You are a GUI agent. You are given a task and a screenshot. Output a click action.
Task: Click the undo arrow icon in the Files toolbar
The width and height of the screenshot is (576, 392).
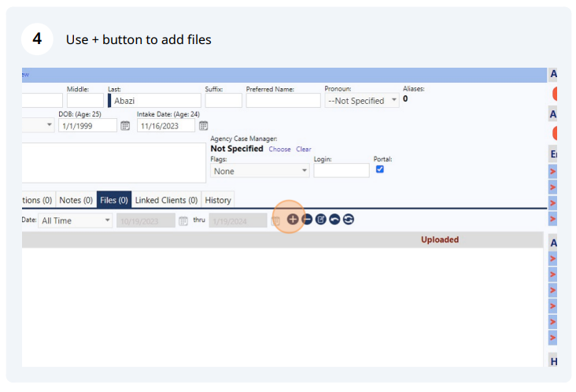[x=334, y=220]
